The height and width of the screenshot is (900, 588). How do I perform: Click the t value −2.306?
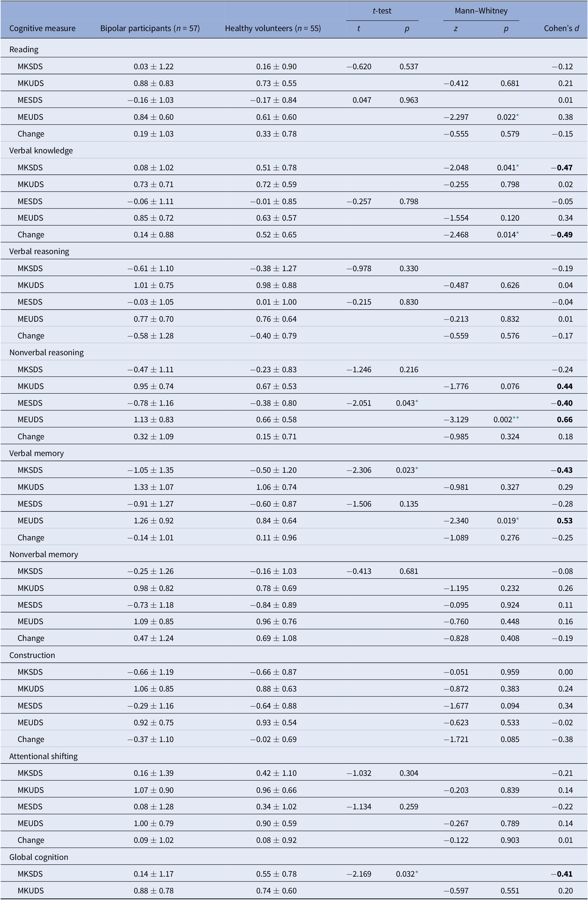tap(359, 470)
